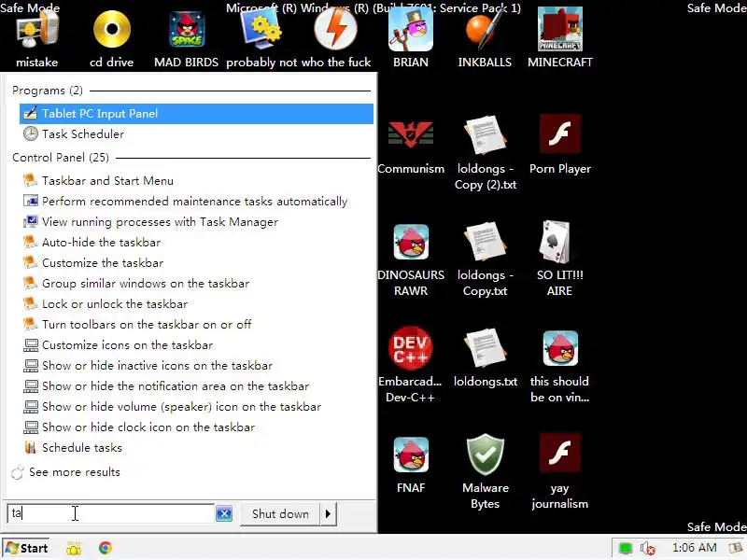The height and width of the screenshot is (560, 747).
Task: Click the flag tray icon beside the clock
Action: [737, 549]
